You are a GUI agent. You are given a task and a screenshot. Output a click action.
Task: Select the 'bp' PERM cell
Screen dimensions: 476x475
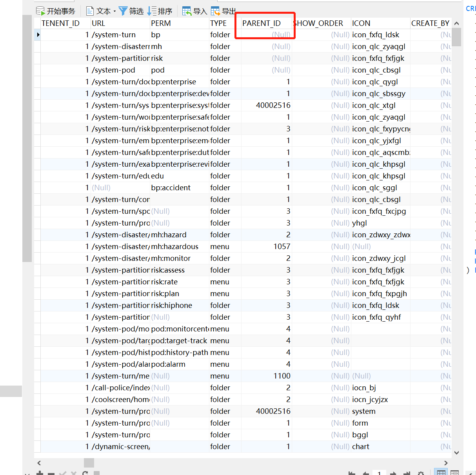coord(180,35)
